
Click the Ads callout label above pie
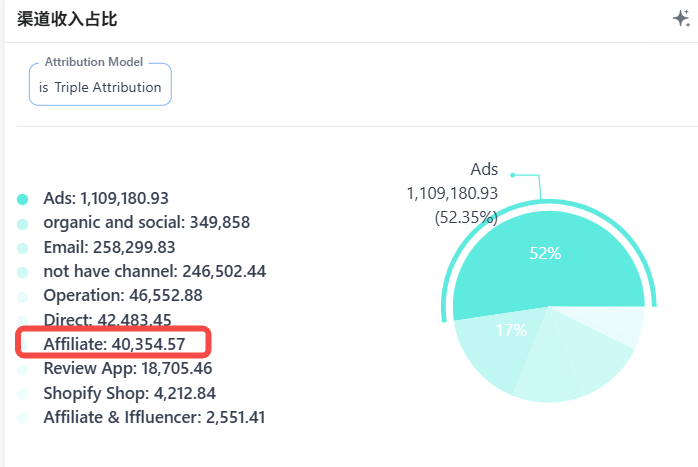[x=484, y=170]
